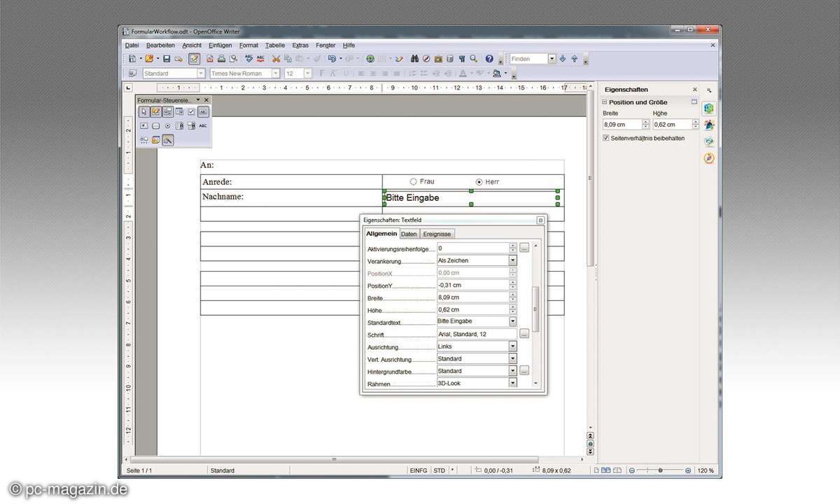Click EINFG insert mode in status bar

click(x=418, y=470)
